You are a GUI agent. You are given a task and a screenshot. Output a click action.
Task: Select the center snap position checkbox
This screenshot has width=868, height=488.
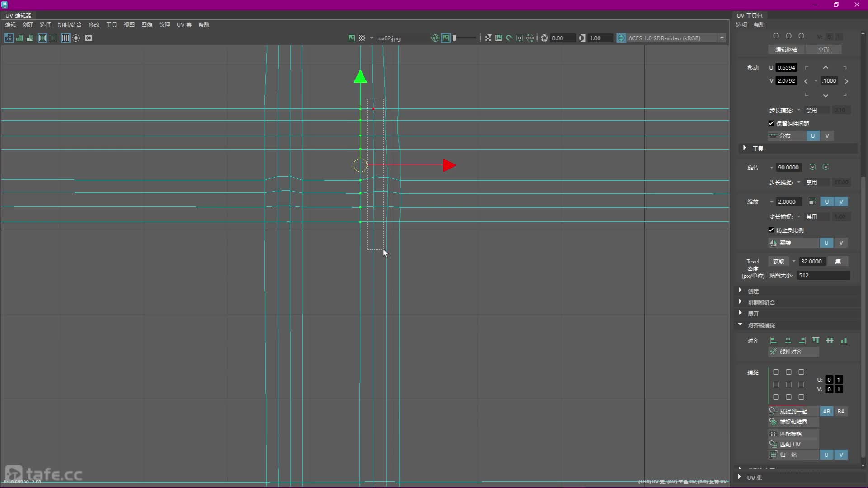pyautogui.click(x=788, y=385)
